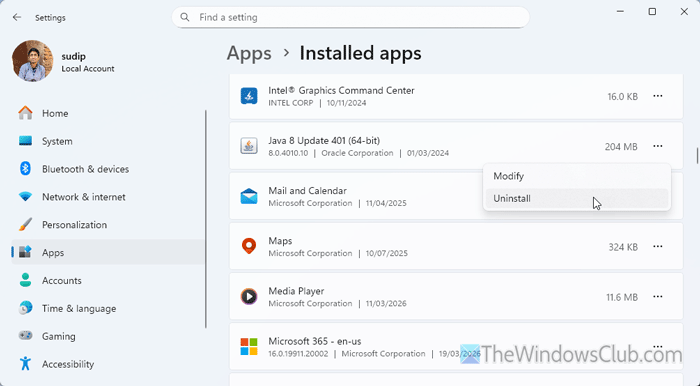
Task: Open more options for Java 8 Update 401
Action: point(658,146)
